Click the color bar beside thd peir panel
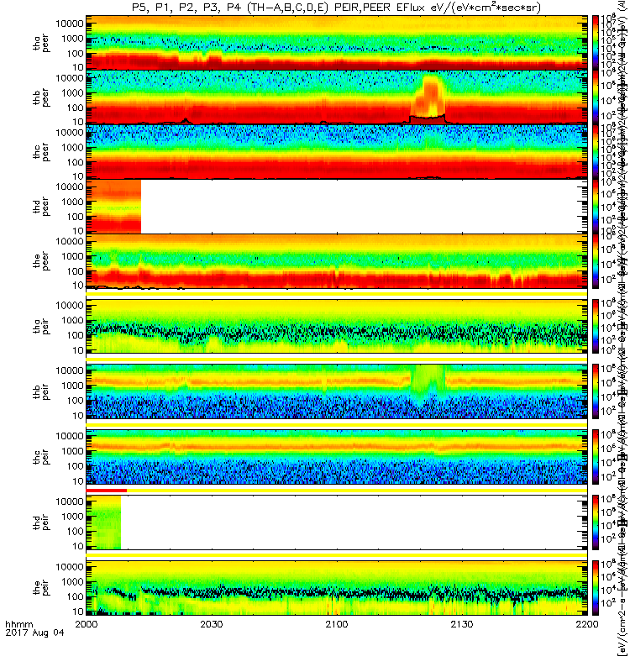 (596, 522)
